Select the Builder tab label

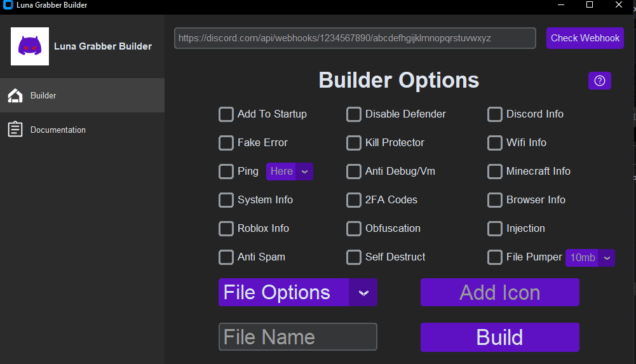(43, 95)
